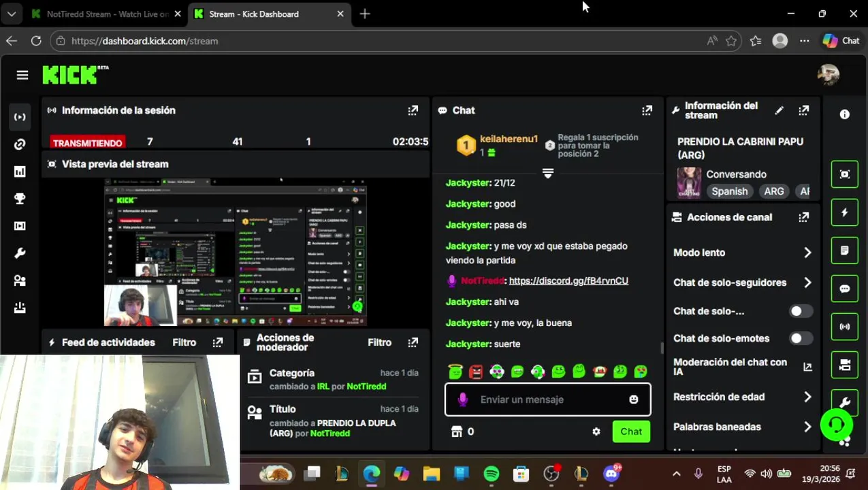Pop out the Acciones de canal panel
868x490 pixels.
[804, 217]
